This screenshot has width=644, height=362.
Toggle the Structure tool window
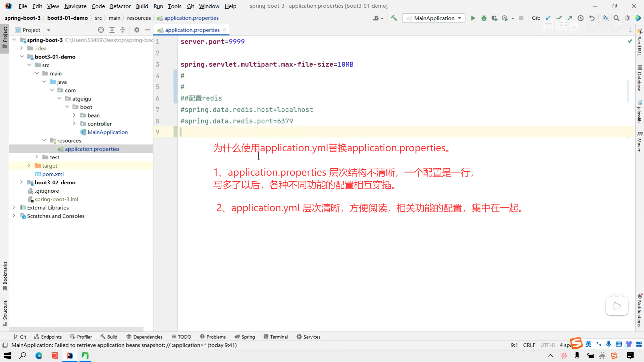[x=5, y=312]
